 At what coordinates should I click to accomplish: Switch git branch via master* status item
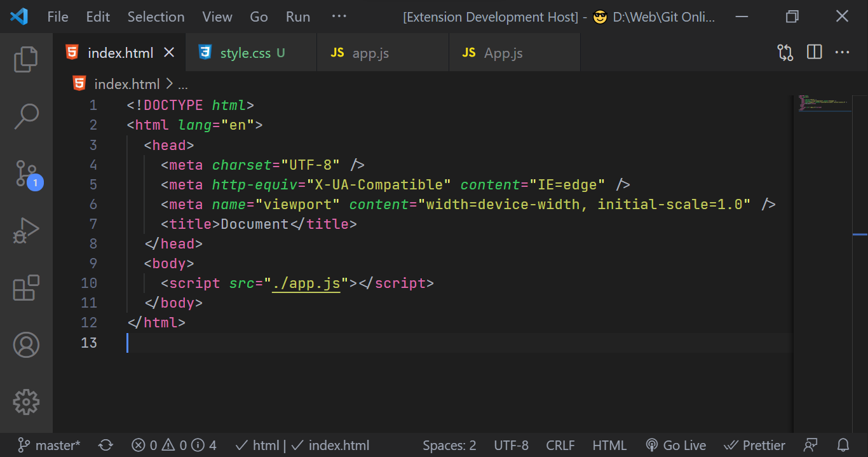click(48, 446)
